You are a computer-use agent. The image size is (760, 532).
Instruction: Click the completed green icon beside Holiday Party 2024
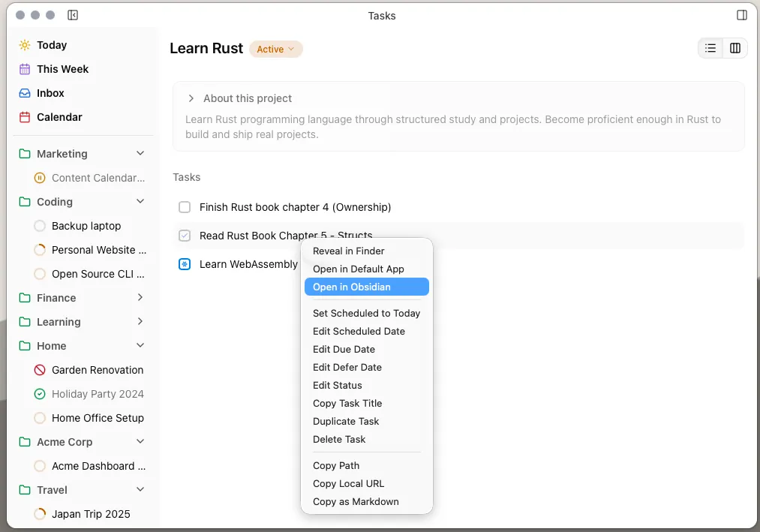pyautogui.click(x=39, y=394)
